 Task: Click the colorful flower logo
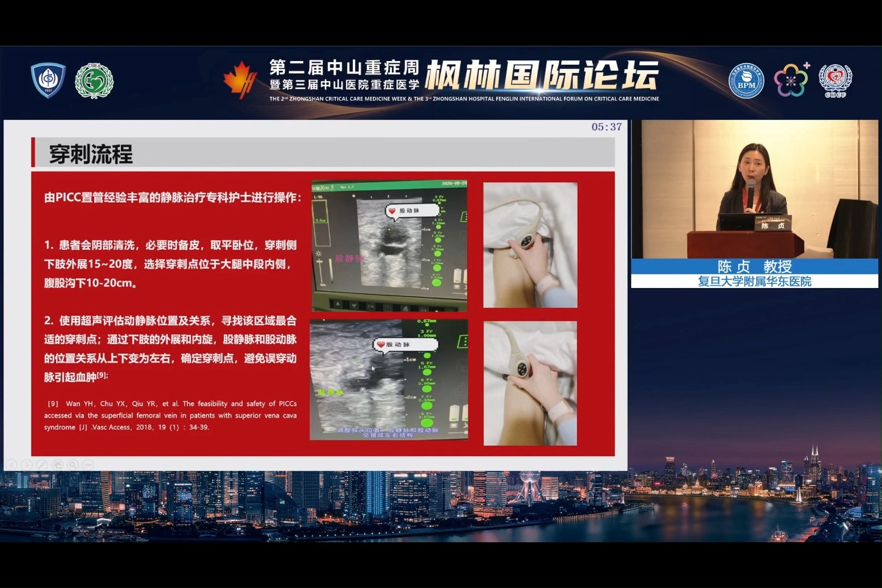791,80
